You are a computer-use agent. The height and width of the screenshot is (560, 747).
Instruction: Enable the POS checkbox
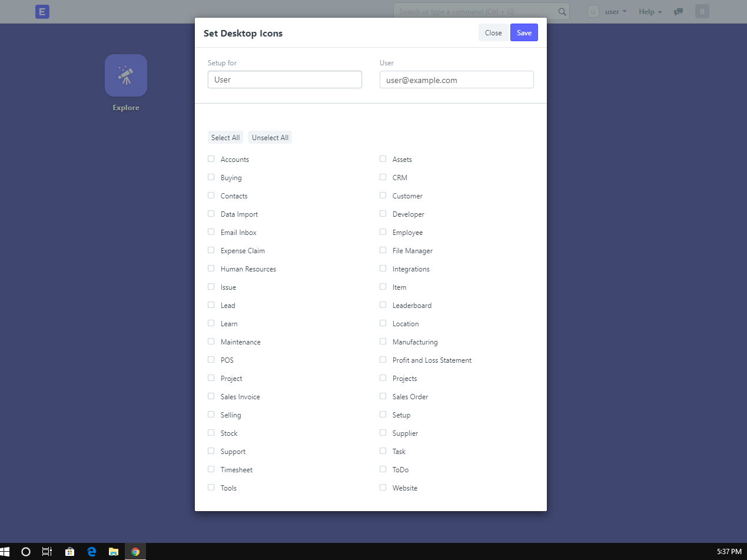click(211, 360)
